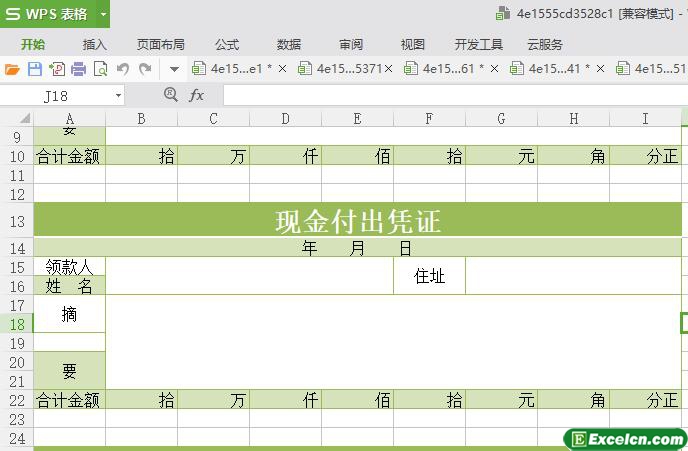
Task: Select the 现金付出凭证 title cell
Action: [357, 221]
